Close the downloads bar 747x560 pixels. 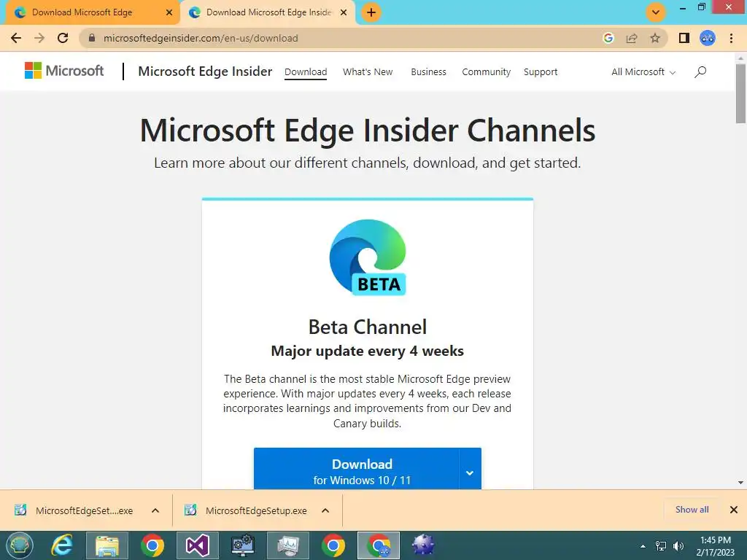point(734,510)
